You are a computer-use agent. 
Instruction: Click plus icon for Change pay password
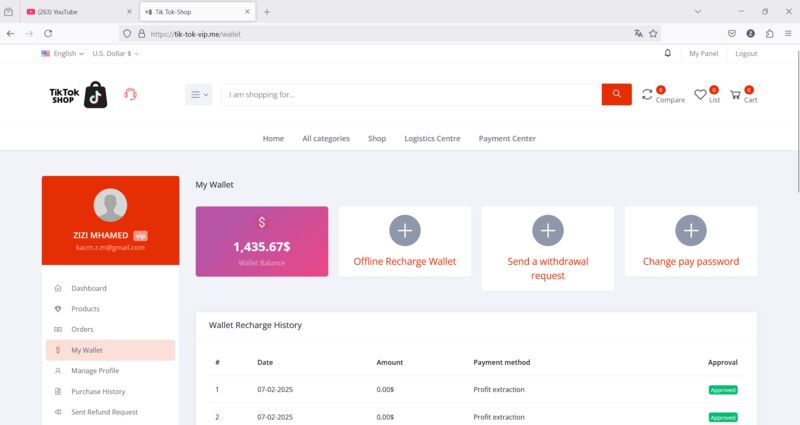691,230
